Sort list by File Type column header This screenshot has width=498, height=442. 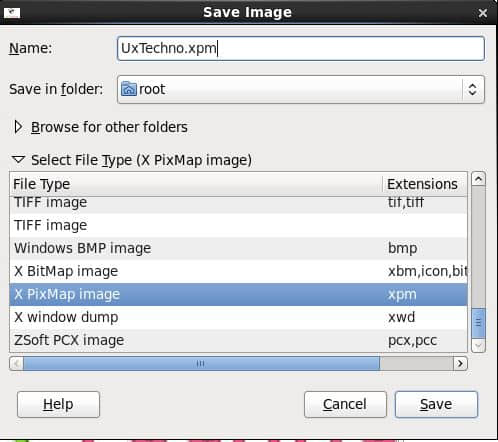click(196, 184)
